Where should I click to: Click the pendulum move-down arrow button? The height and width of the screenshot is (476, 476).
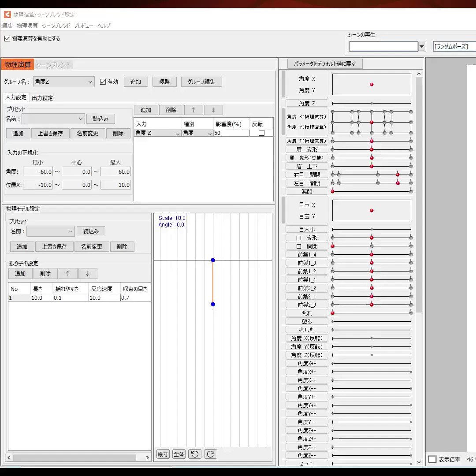(88, 274)
